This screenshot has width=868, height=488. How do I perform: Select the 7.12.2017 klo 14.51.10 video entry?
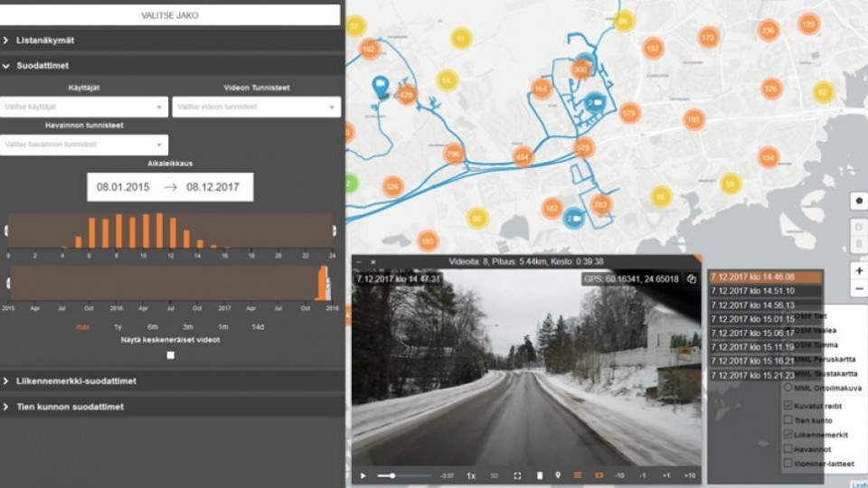click(765, 291)
